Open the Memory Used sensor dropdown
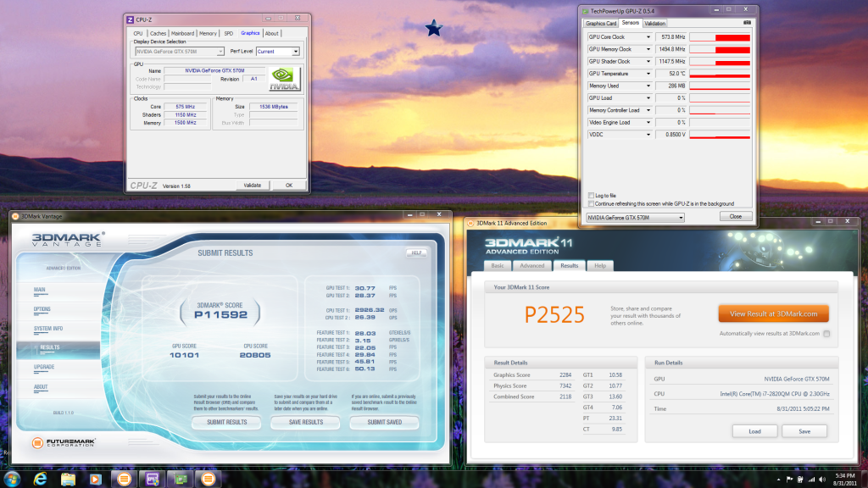The image size is (868, 488). click(648, 86)
